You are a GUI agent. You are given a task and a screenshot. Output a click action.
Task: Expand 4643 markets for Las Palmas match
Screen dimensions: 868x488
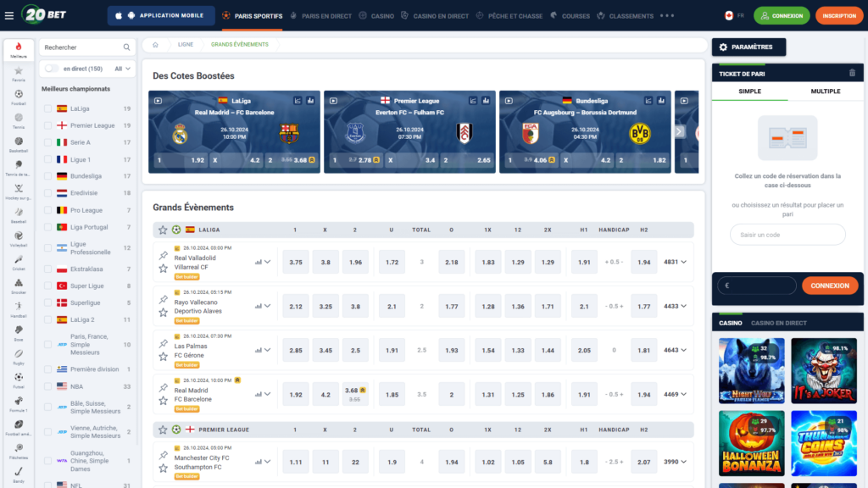pos(676,350)
